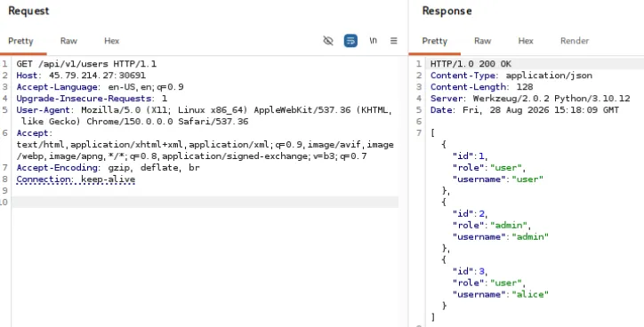Click the Server Werkzeug header line

[530, 99]
